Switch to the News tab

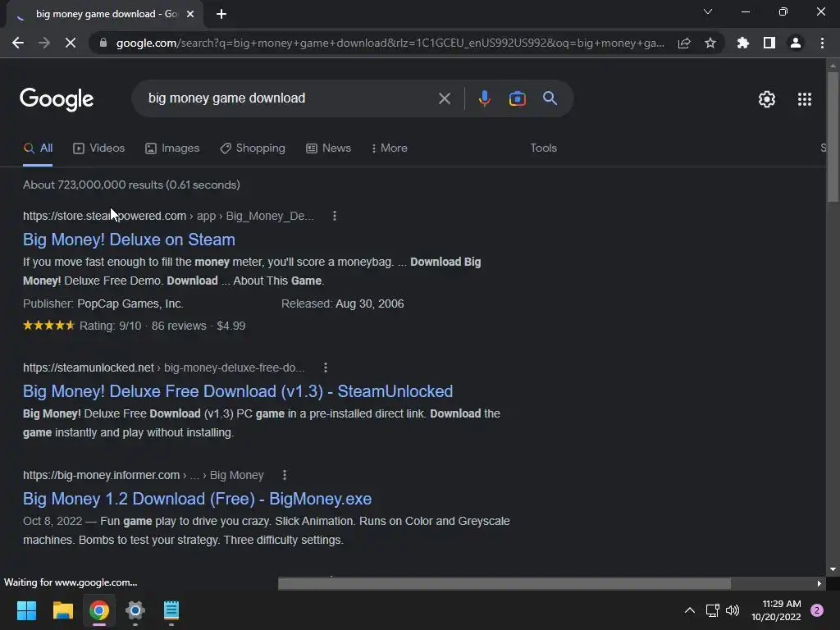[x=328, y=148]
